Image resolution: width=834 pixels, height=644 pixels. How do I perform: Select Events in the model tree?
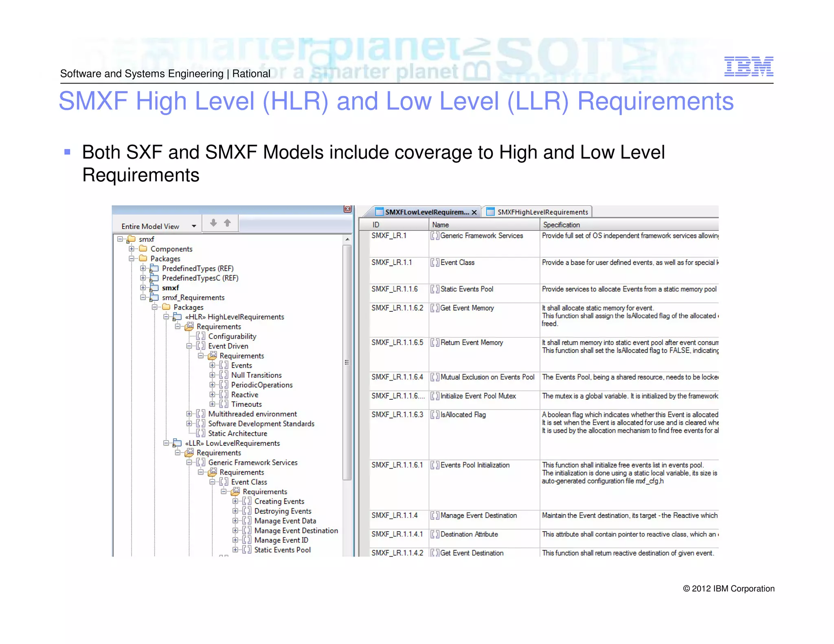241,366
